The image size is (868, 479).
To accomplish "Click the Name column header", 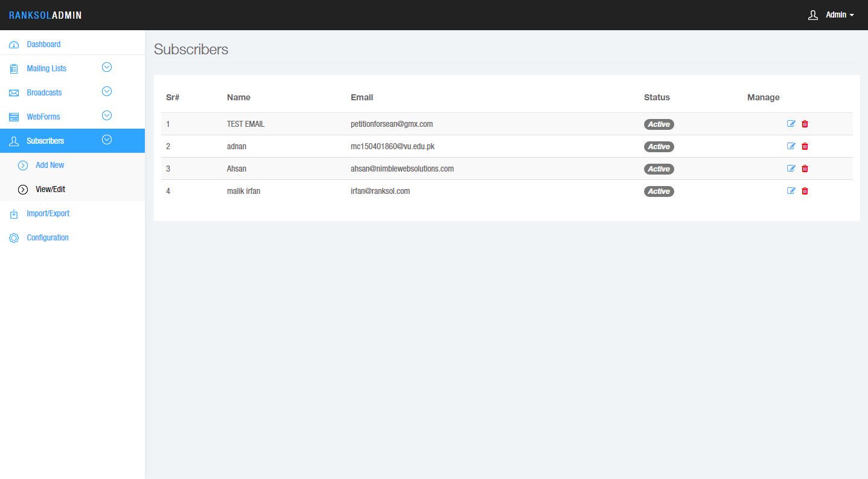I will tap(238, 97).
